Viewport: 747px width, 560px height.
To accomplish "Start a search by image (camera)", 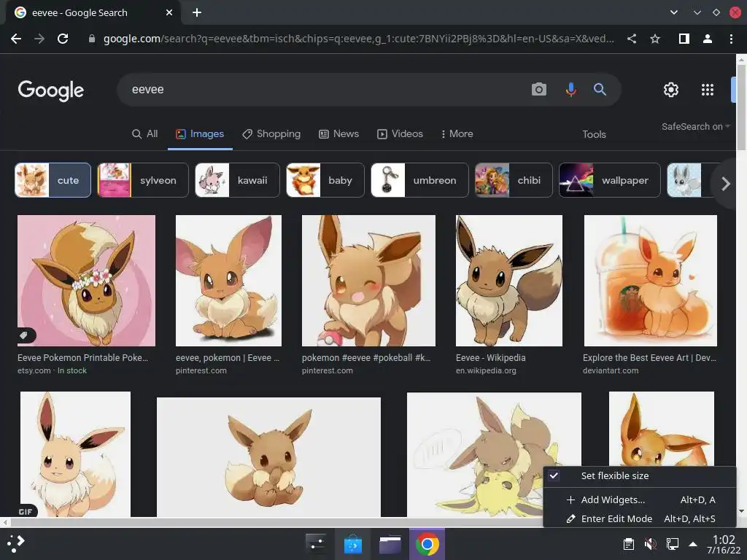I will click(x=539, y=89).
